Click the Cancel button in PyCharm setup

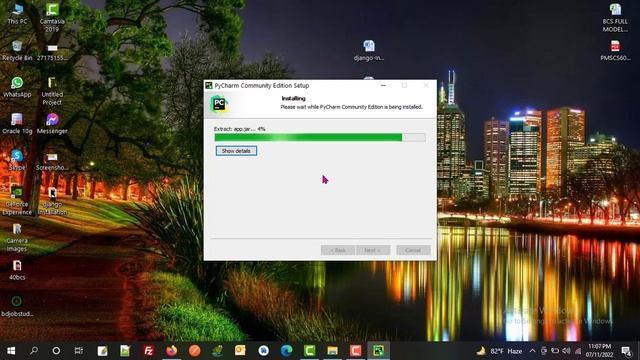click(413, 250)
